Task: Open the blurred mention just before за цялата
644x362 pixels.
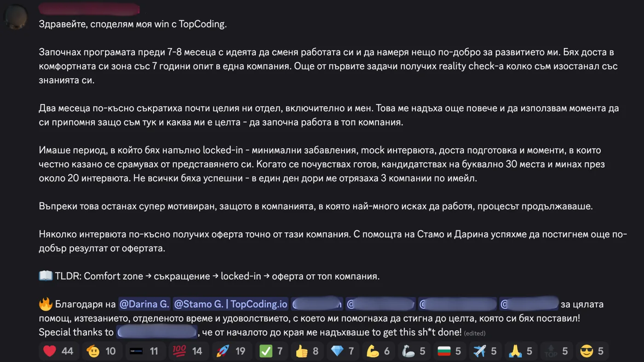Action: click(529, 304)
